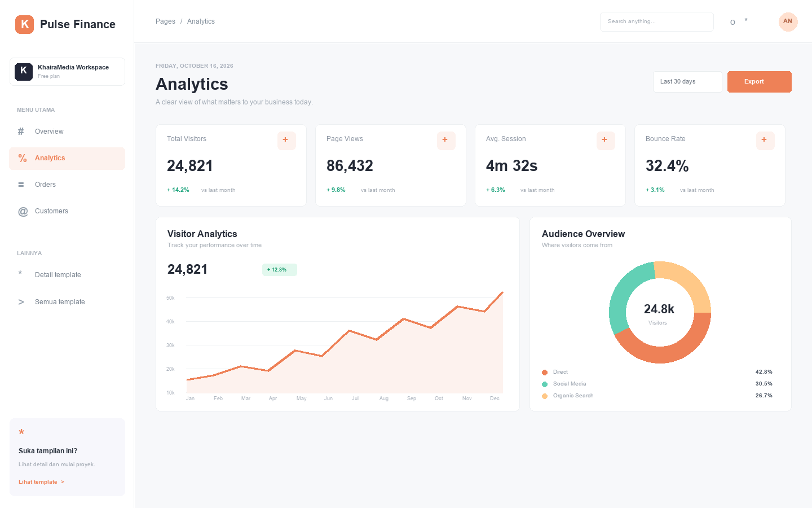Click the 30.5% Social Media percentage

[764, 384]
